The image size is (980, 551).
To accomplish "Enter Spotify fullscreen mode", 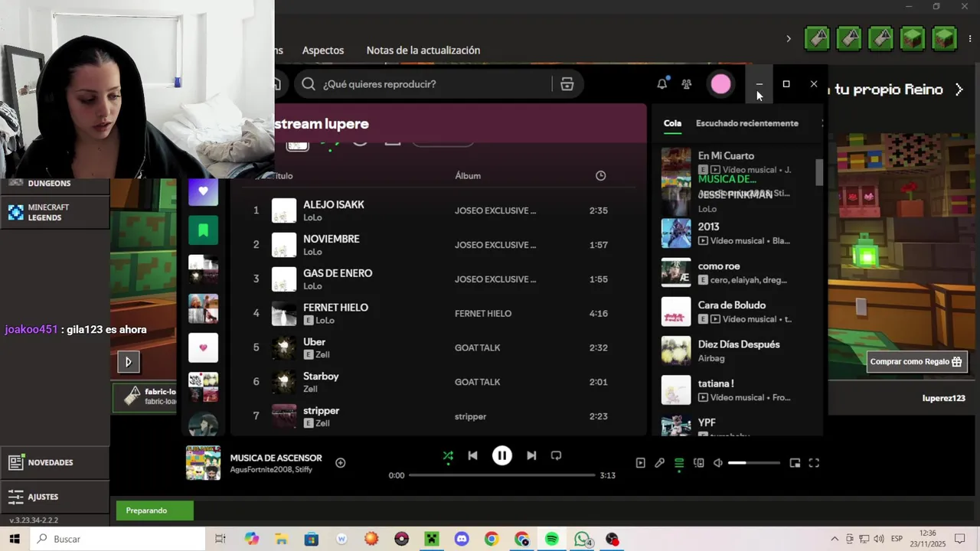I will pos(814,463).
